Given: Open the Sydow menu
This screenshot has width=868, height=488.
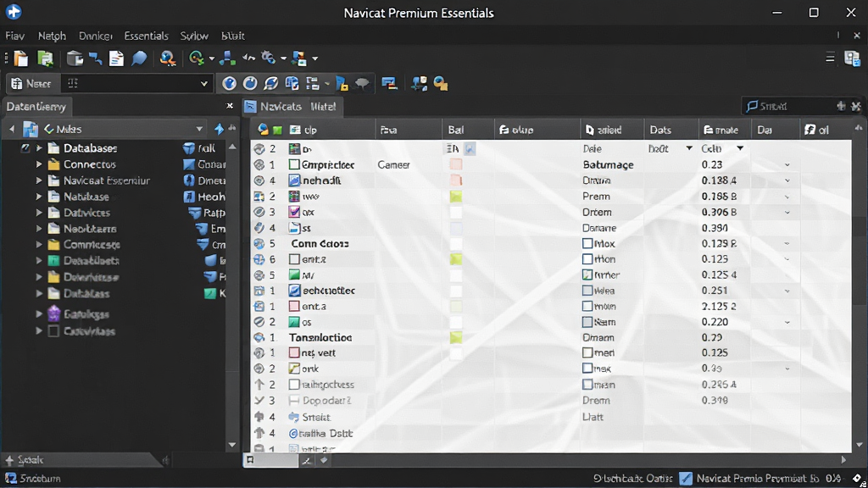Looking at the screenshot, I should pos(194,36).
